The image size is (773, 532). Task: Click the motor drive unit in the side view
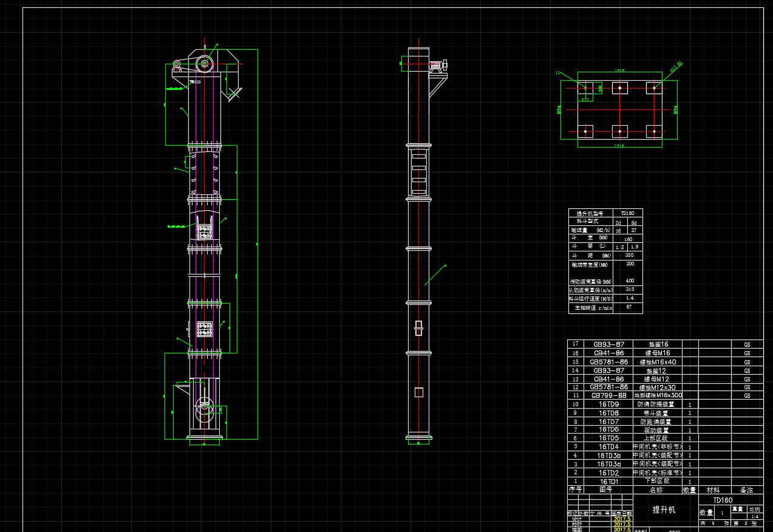[437, 66]
